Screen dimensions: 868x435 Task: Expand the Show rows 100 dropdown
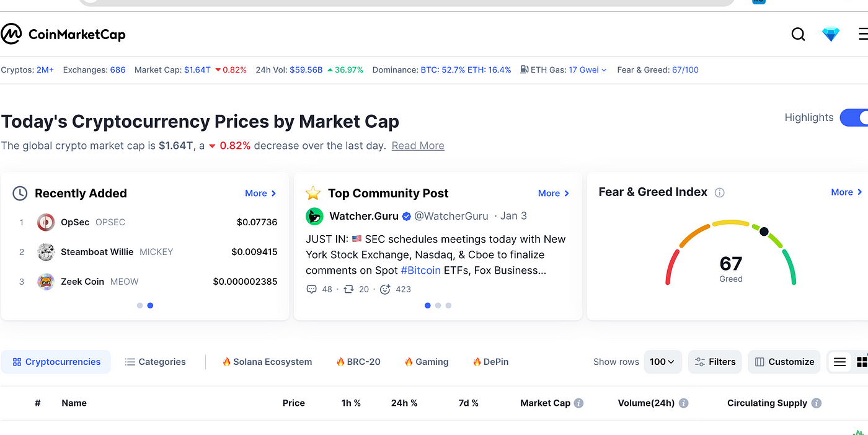click(x=663, y=362)
